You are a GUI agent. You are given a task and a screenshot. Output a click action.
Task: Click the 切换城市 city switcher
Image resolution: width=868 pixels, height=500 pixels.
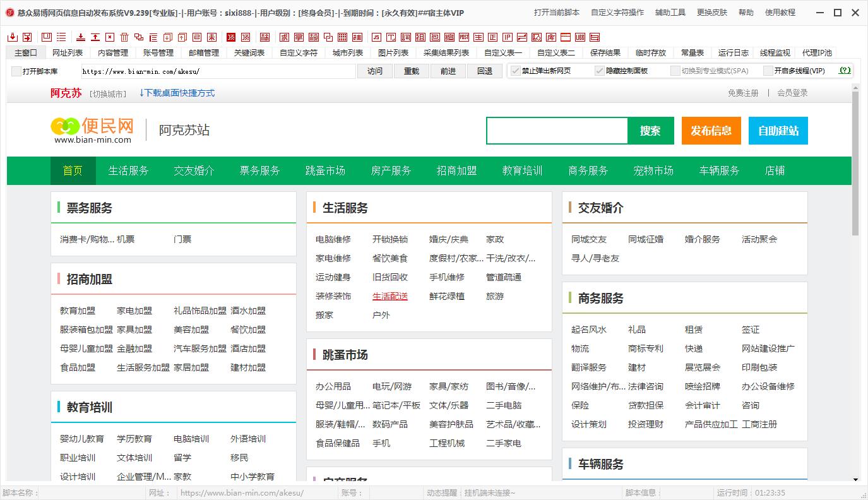click(108, 93)
